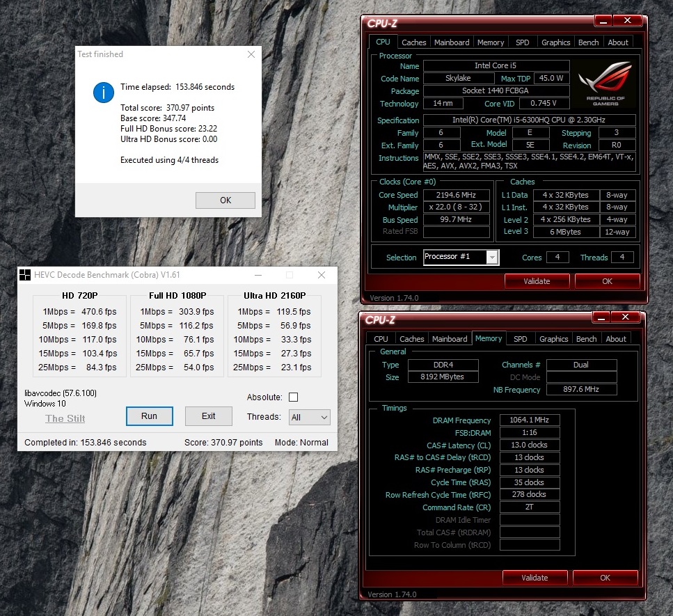
Task: Switch to Bench tab in upper CPU-Z window
Action: (588, 42)
